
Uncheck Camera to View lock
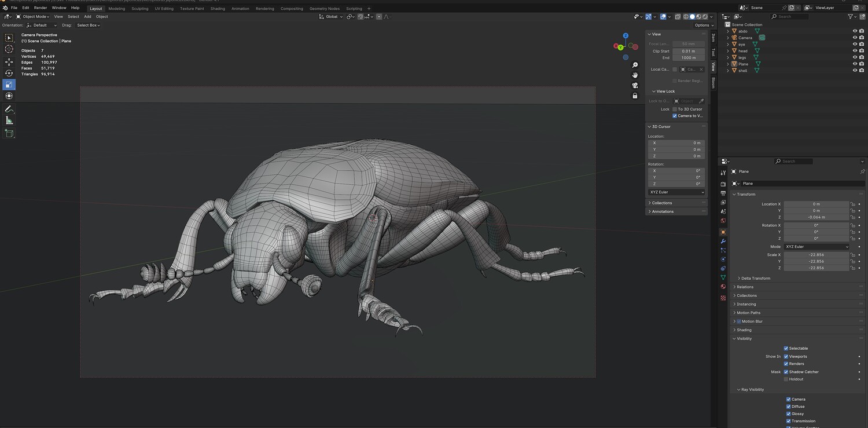[x=675, y=116]
